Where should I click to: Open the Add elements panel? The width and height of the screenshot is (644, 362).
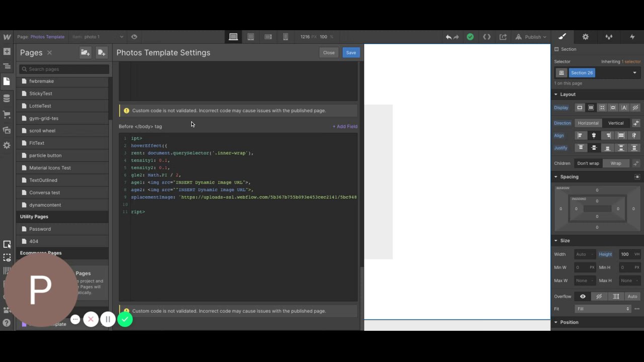point(7,52)
